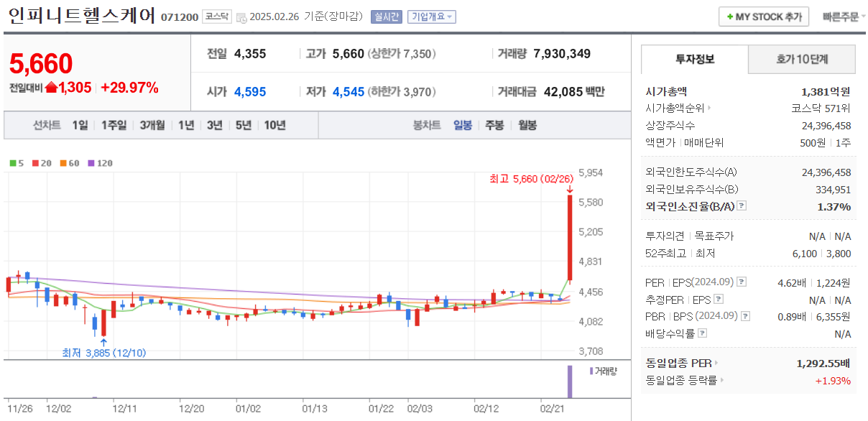Click the 코스닥 571위 rank value
Screen dimensions: 868x421
click(821, 108)
